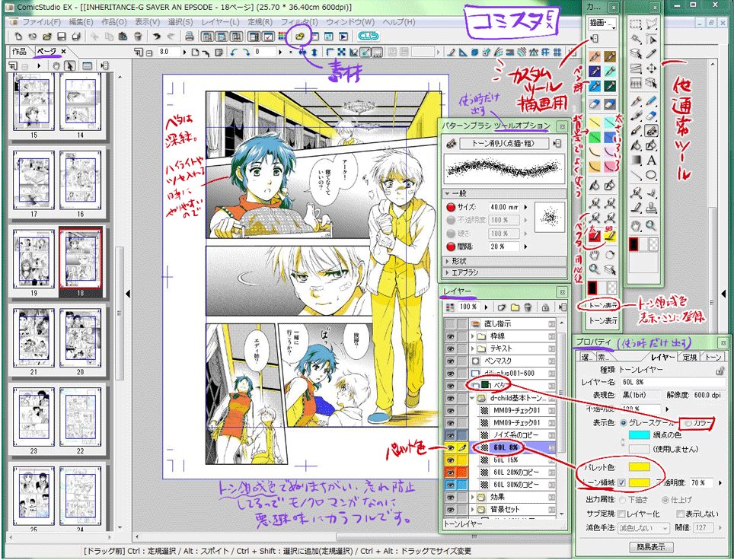The width and height of the screenshot is (734, 560).
Task: Expand the エアブラシ section in Tool Options
Action: [504, 272]
